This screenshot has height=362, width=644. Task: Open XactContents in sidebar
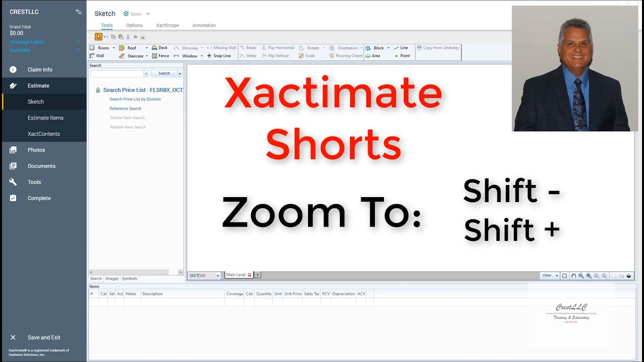[x=44, y=134]
